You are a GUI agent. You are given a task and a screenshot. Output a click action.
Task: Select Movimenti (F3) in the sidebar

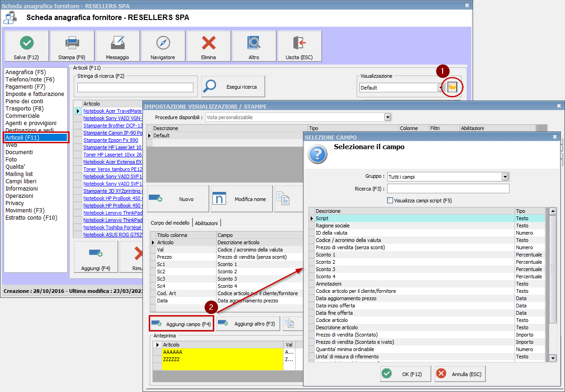click(25, 210)
